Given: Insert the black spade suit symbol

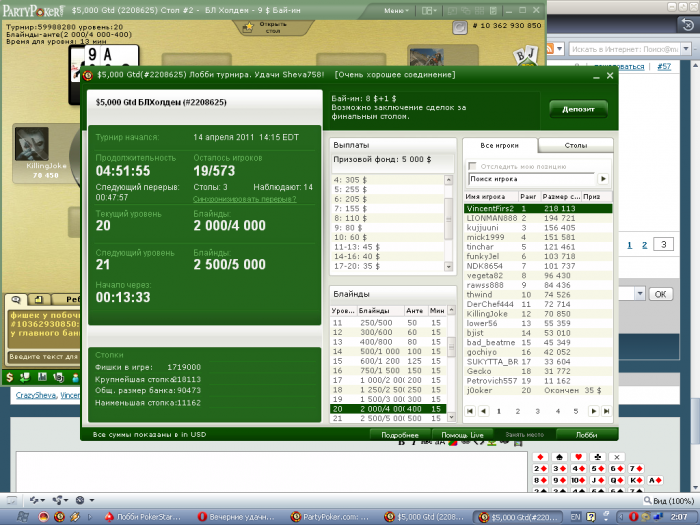Looking at the screenshot, I should [559, 457].
